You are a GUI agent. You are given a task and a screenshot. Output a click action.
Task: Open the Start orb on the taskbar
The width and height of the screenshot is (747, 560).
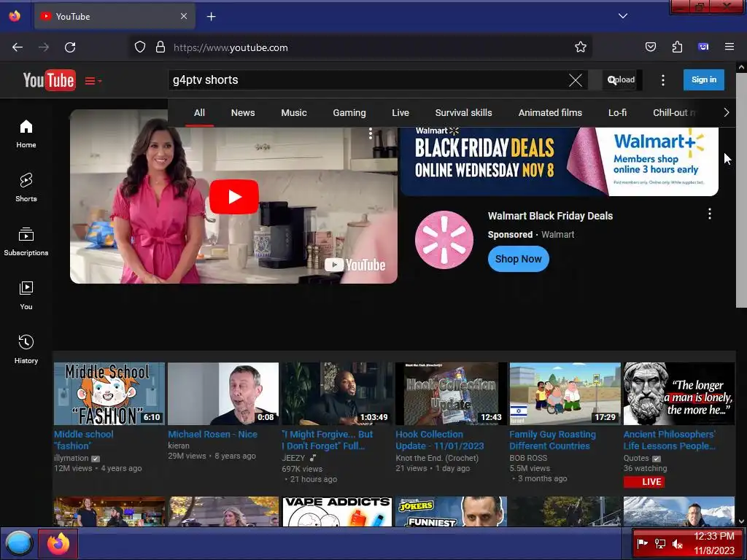click(x=18, y=543)
